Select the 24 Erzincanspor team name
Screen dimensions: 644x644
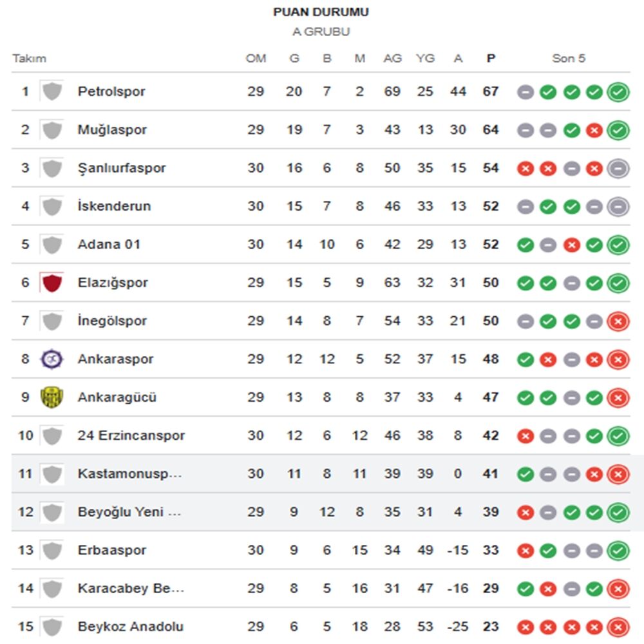click(131, 435)
